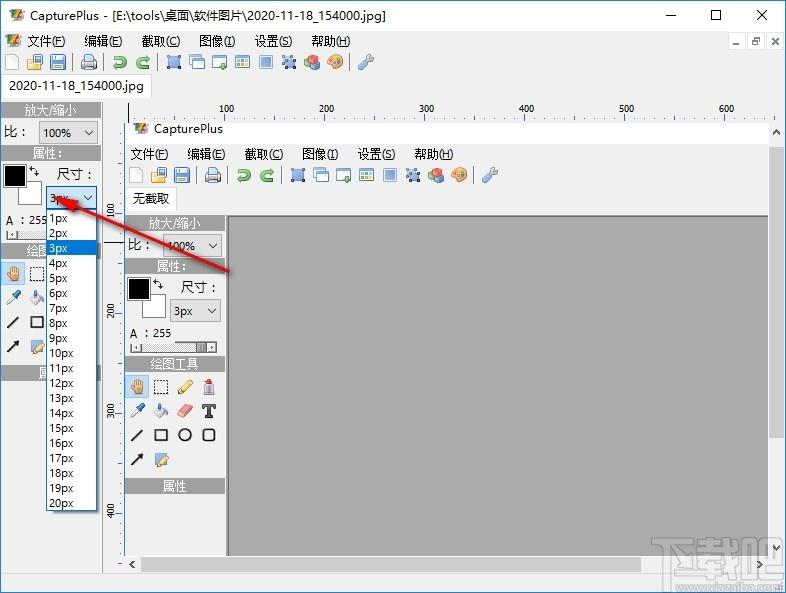This screenshot has width=786, height=593.
Task: Open the 设置(S) settings menu
Action: click(x=274, y=41)
